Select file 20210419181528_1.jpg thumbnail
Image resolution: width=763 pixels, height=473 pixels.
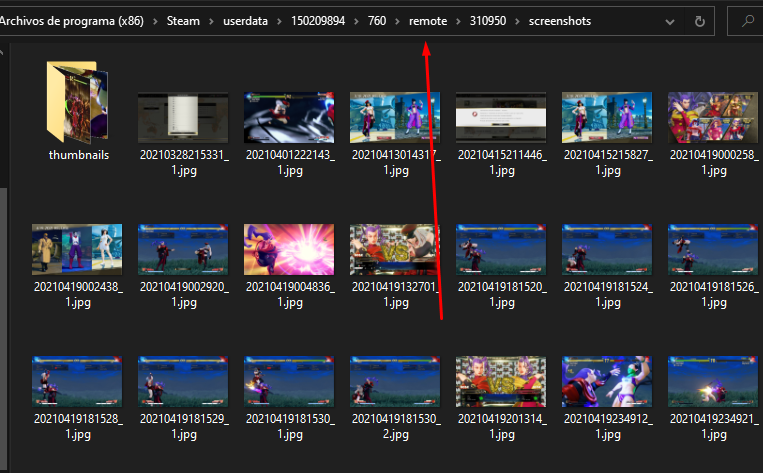coord(77,381)
